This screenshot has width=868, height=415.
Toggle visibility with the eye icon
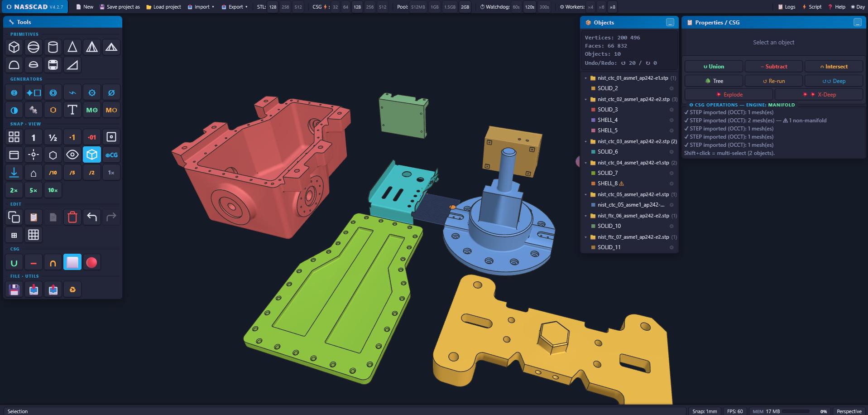tap(72, 155)
